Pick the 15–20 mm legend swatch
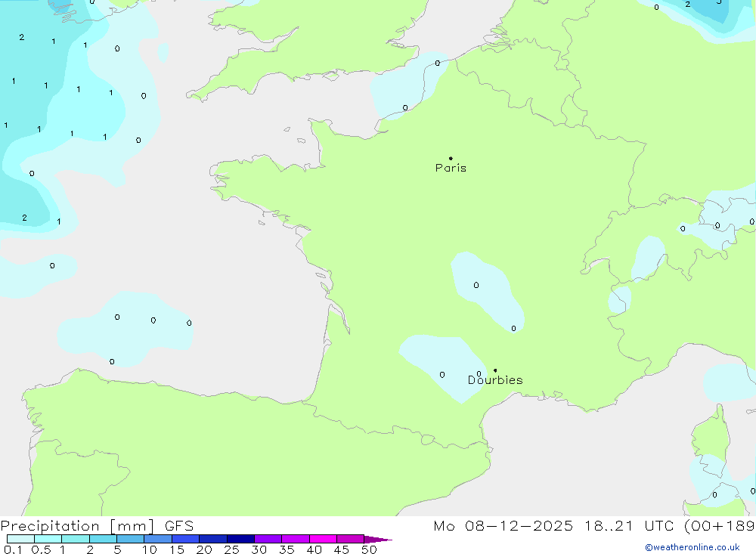756x554 pixels. 186,539
